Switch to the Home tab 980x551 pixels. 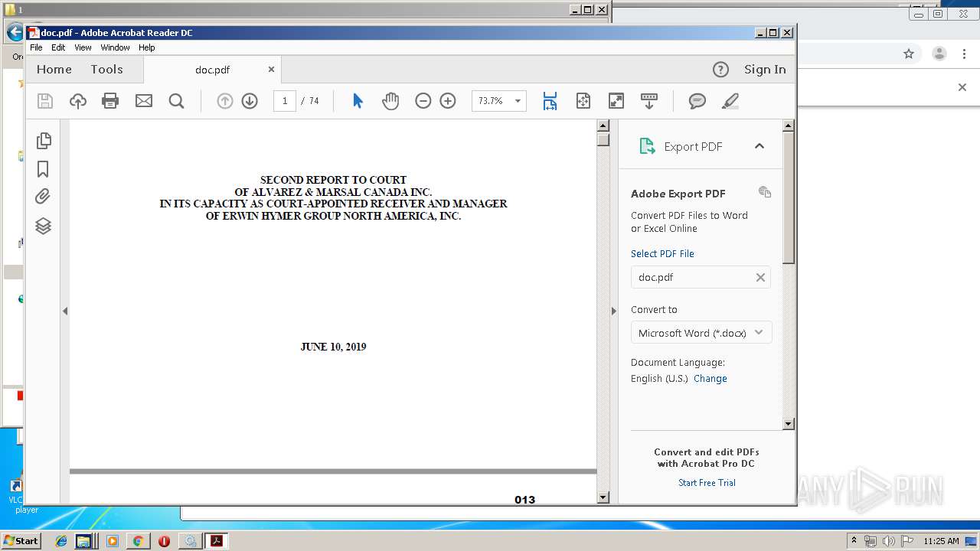54,69
